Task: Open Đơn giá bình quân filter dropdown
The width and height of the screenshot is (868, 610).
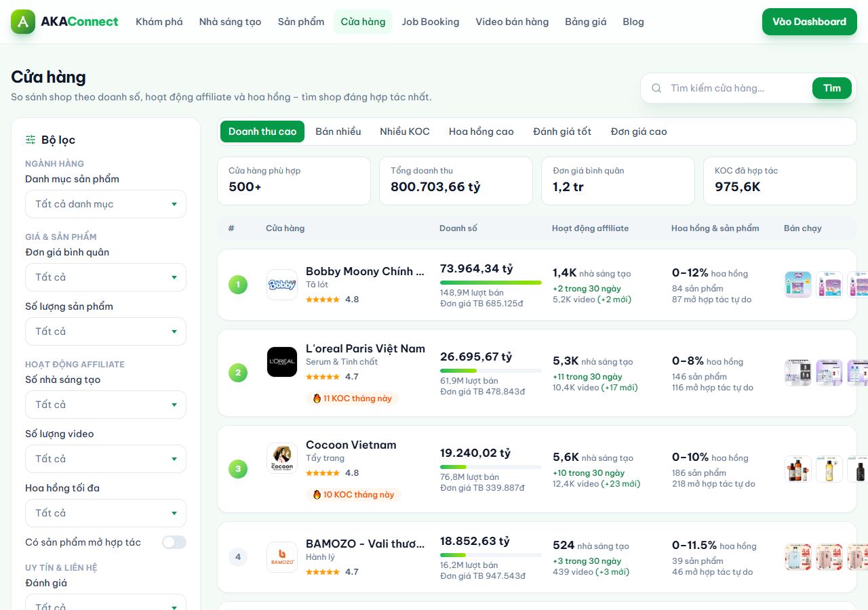Action: pos(106,277)
